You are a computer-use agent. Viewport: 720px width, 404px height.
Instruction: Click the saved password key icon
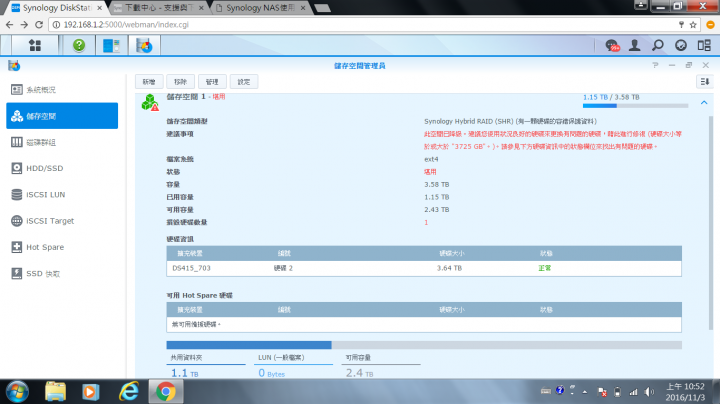[x=681, y=25]
